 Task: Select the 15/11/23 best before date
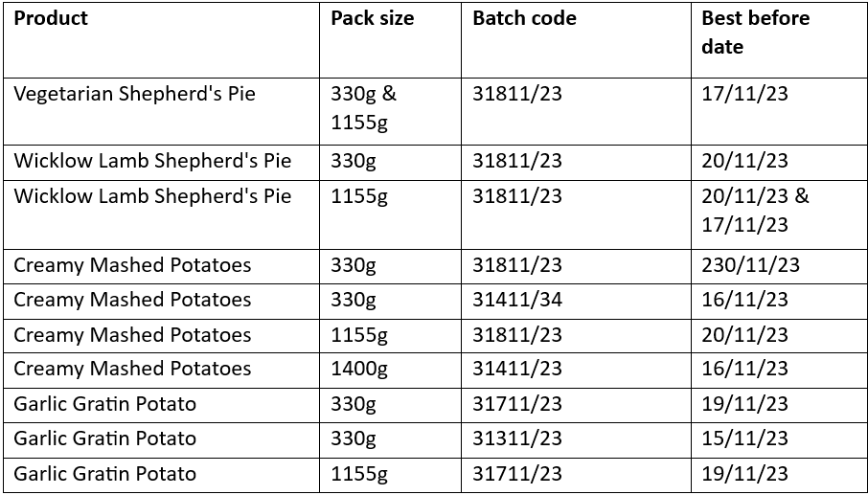pyautogui.click(x=745, y=439)
